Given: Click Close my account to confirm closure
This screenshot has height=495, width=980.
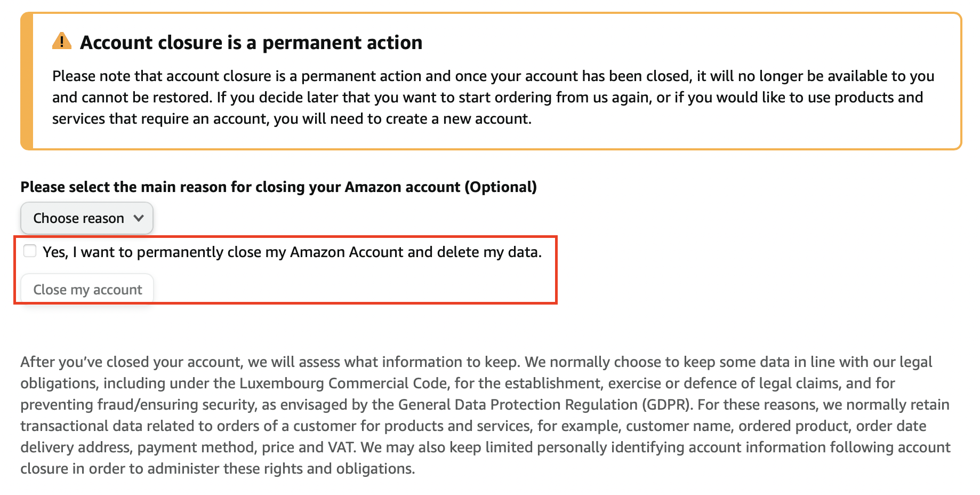Looking at the screenshot, I should pyautogui.click(x=87, y=289).
